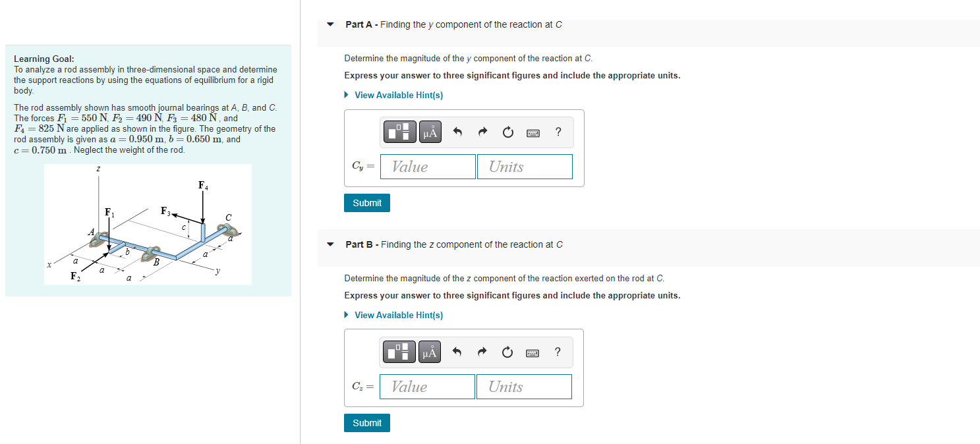Viewport: 980px width, 444px height.
Task: Click the Units field for Cz
Action: tap(524, 387)
